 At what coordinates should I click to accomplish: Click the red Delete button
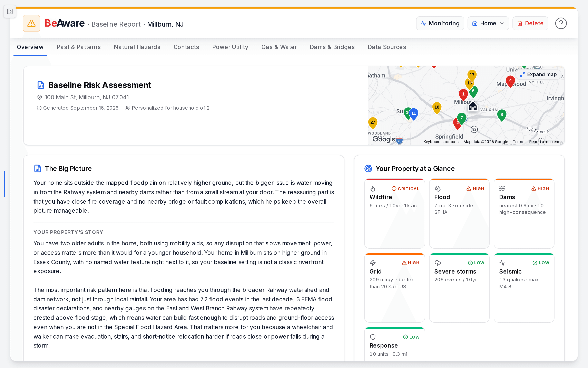click(x=530, y=23)
